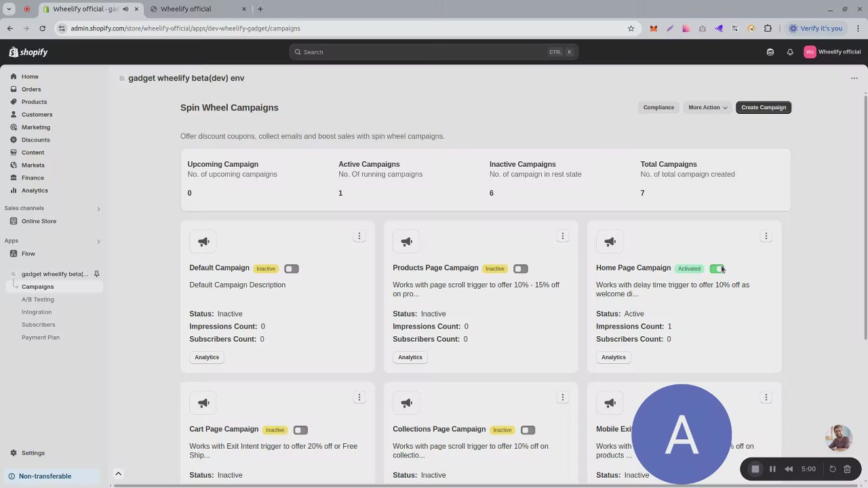This screenshot has height=488, width=868.
Task: Click the Verify it's you profile button
Action: pyautogui.click(x=816, y=28)
